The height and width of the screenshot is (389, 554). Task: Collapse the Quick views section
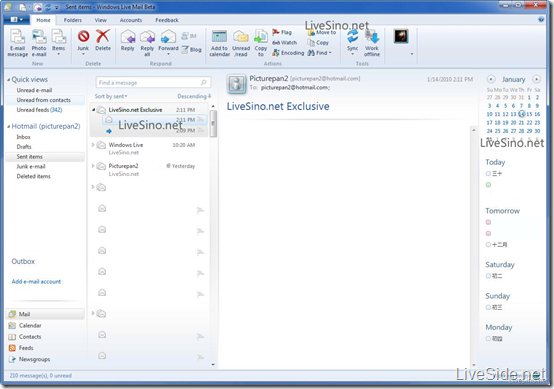pos(8,80)
